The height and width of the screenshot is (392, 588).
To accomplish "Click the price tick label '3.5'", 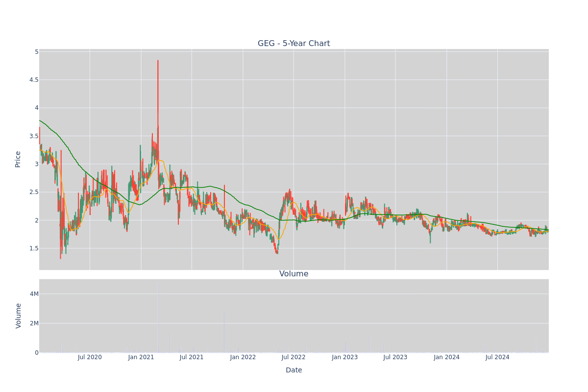I will (x=33, y=136).
